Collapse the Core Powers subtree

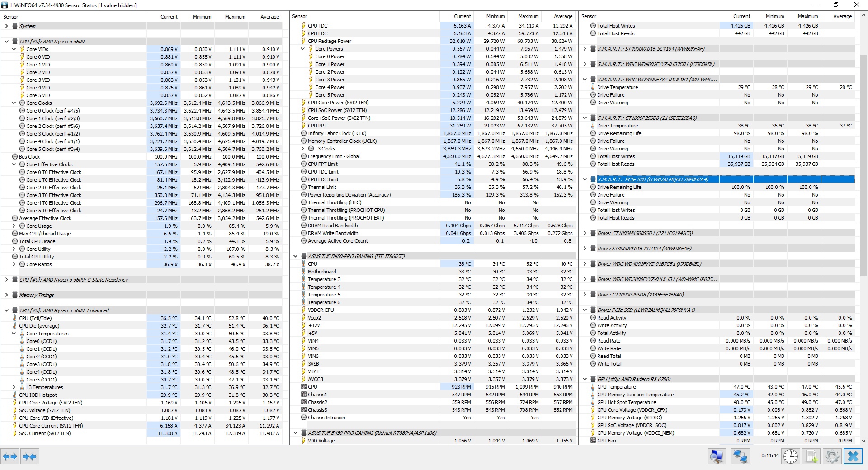(x=302, y=49)
